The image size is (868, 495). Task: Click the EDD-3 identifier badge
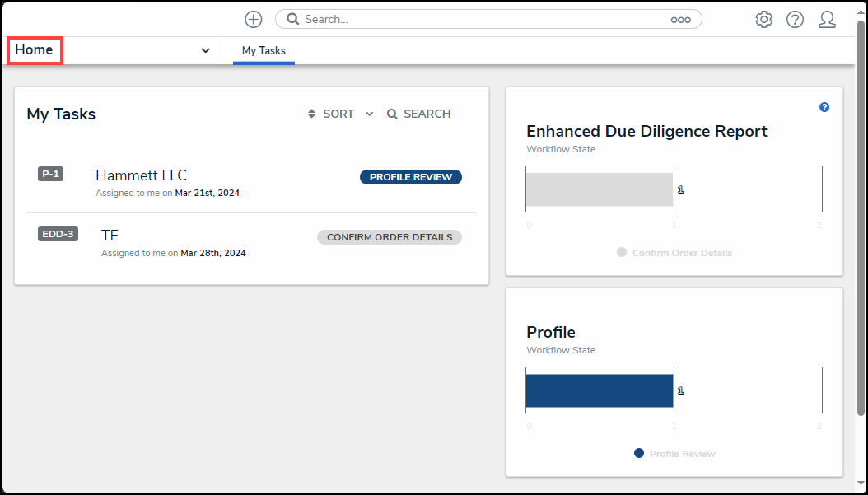pos(58,234)
